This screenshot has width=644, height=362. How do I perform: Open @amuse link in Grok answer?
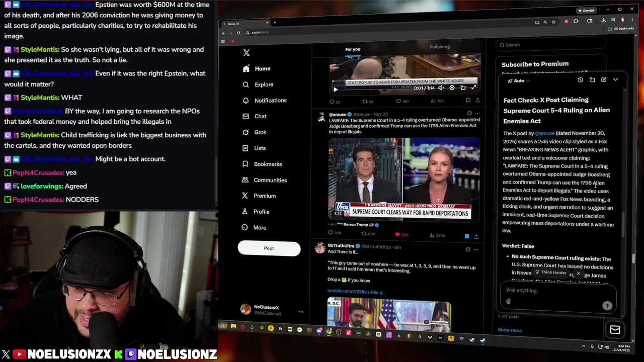click(x=544, y=133)
